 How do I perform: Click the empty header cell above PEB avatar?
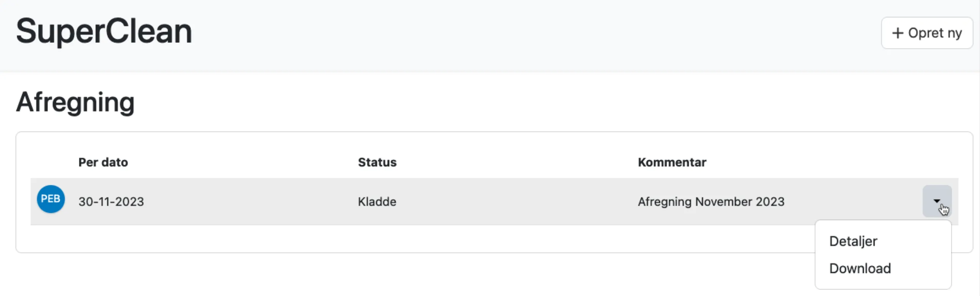(x=51, y=162)
